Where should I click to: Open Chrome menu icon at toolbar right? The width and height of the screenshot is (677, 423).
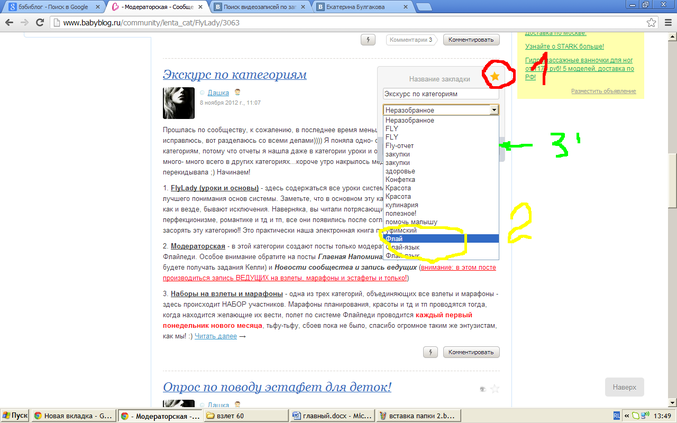pos(664,23)
